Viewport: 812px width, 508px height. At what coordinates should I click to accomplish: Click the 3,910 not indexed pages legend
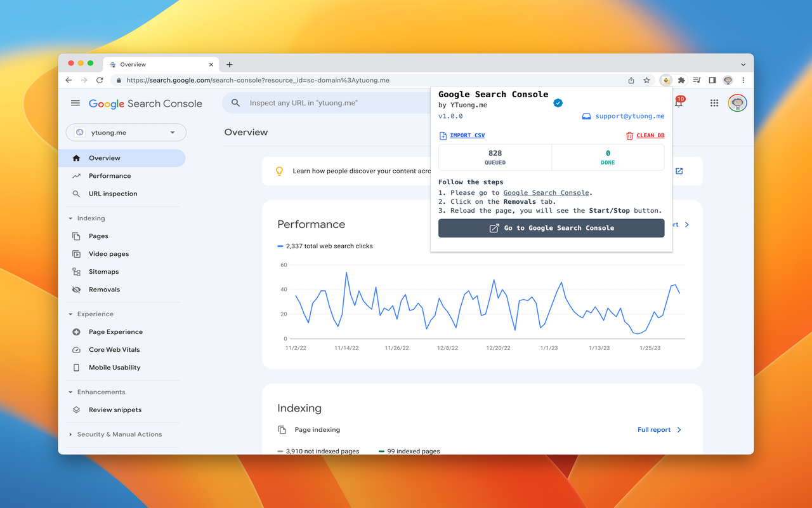[x=318, y=451]
